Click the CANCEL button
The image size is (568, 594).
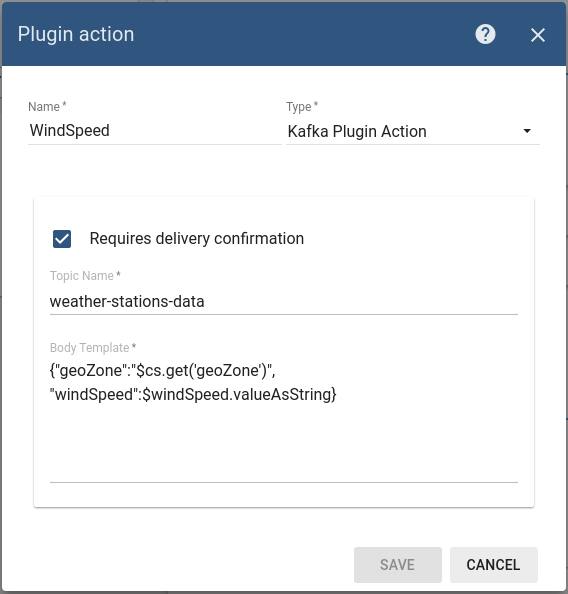pyautogui.click(x=493, y=564)
